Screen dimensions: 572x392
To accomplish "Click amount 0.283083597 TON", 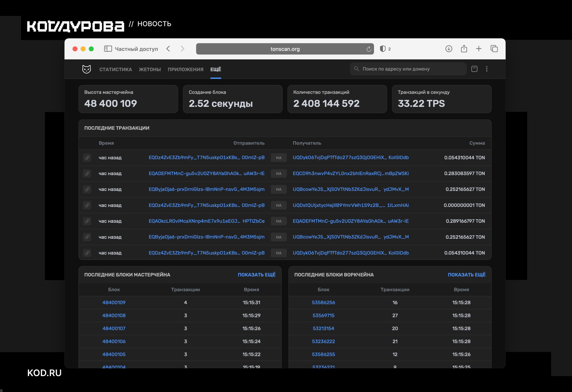I will (464, 173).
